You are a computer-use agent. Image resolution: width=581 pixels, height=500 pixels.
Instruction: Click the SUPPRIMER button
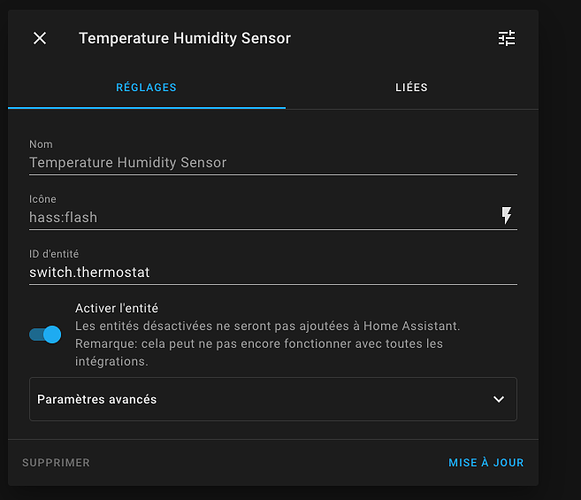point(56,463)
